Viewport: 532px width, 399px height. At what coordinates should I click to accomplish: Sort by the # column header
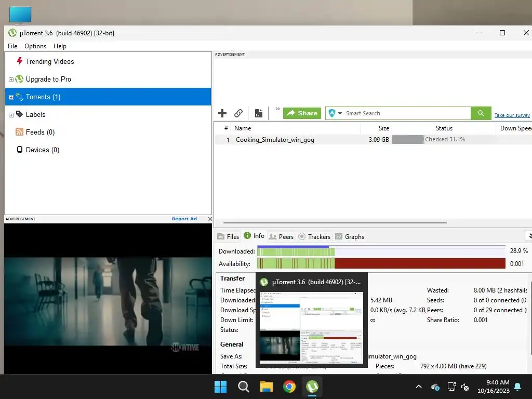tap(226, 128)
